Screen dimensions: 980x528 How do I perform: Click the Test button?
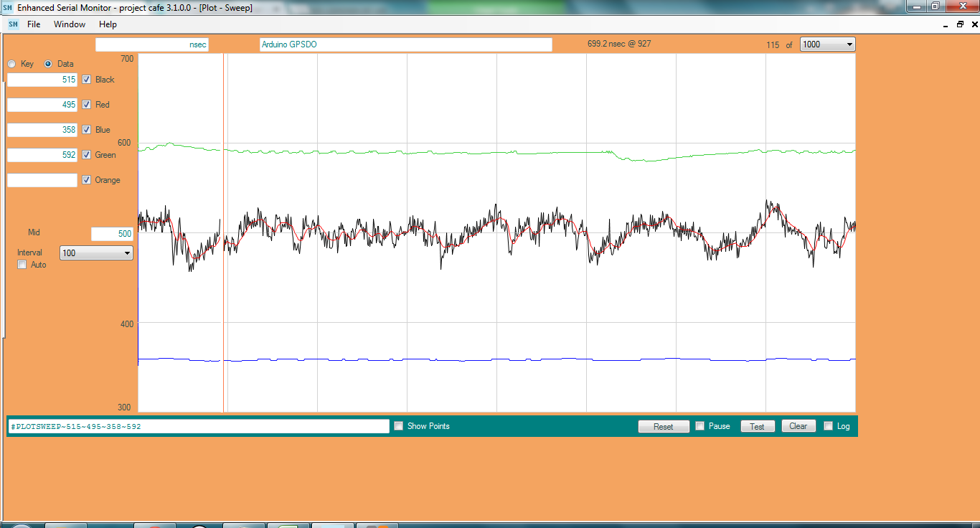click(x=758, y=426)
